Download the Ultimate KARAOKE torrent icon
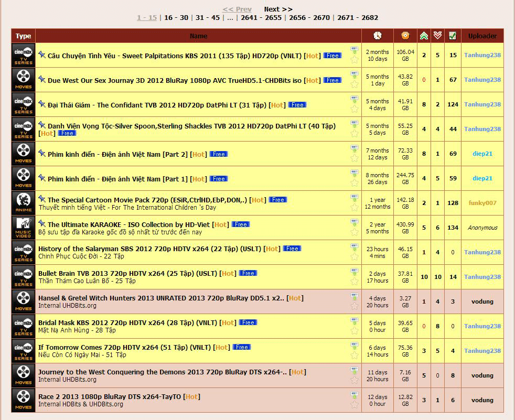The height and width of the screenshot is (420, 515). click(355, 223)
